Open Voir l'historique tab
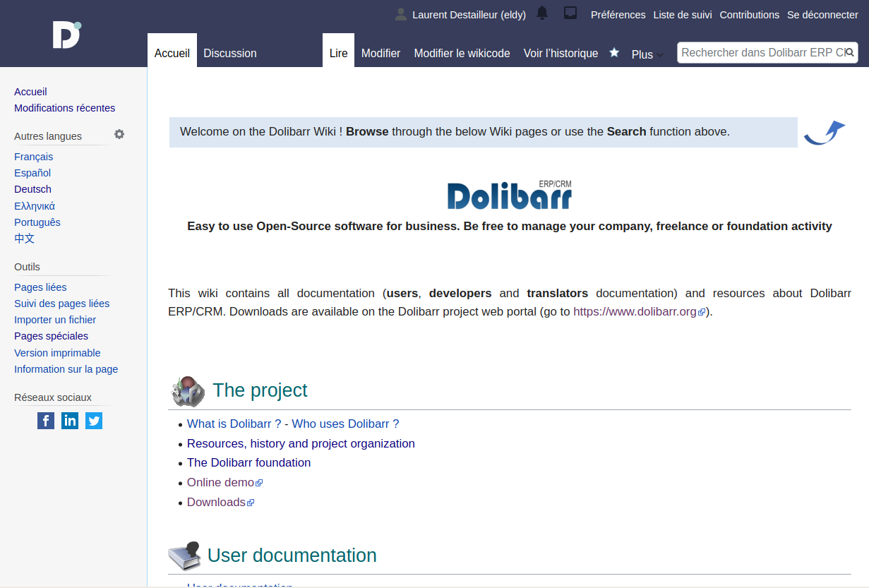This screenshot has width=869, height=588. pos(561,53)
